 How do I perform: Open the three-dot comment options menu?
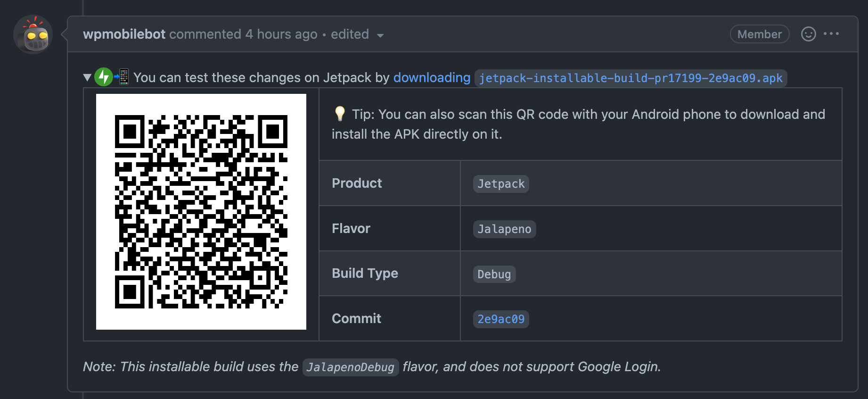(x=831, y=33)
